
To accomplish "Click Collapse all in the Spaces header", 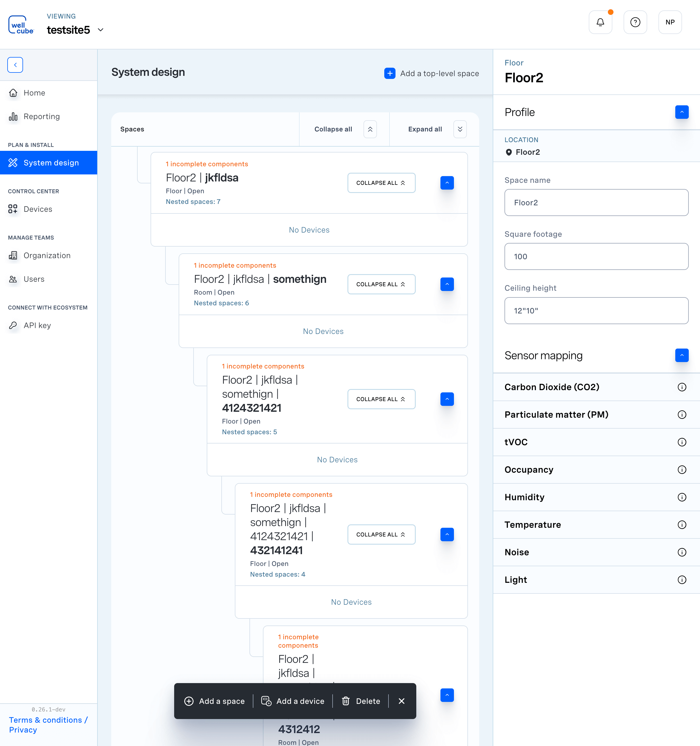I will coord(333,129).
